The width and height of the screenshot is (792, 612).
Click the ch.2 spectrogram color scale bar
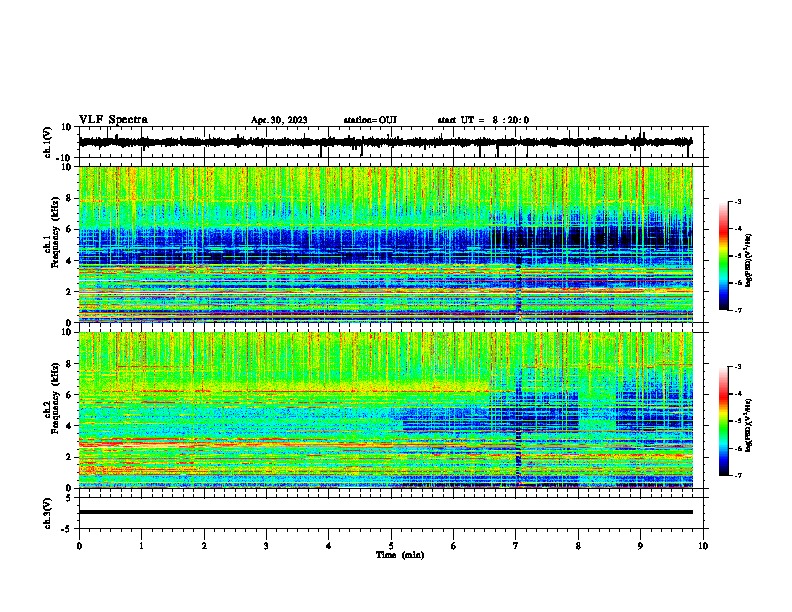click(x=724, y=421)
